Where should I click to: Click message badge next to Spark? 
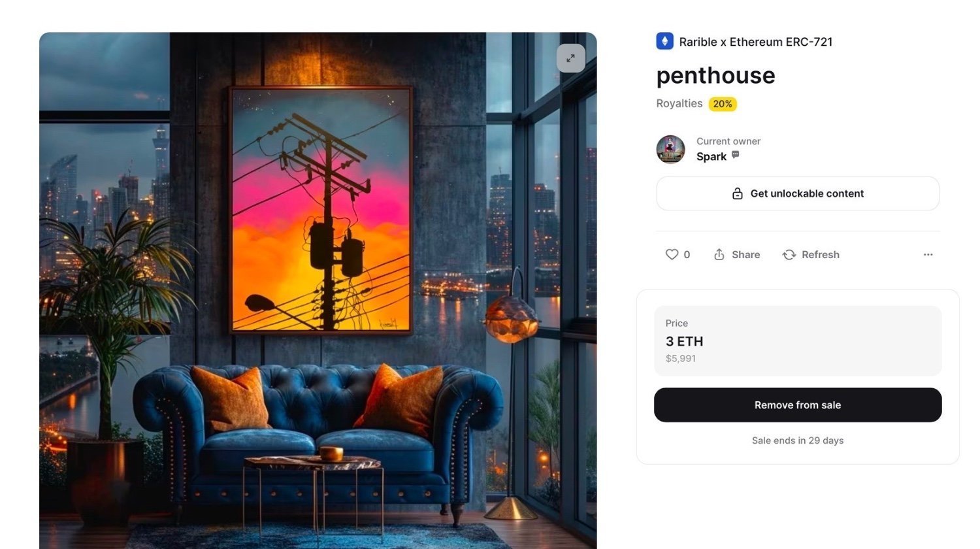(736, 155)
